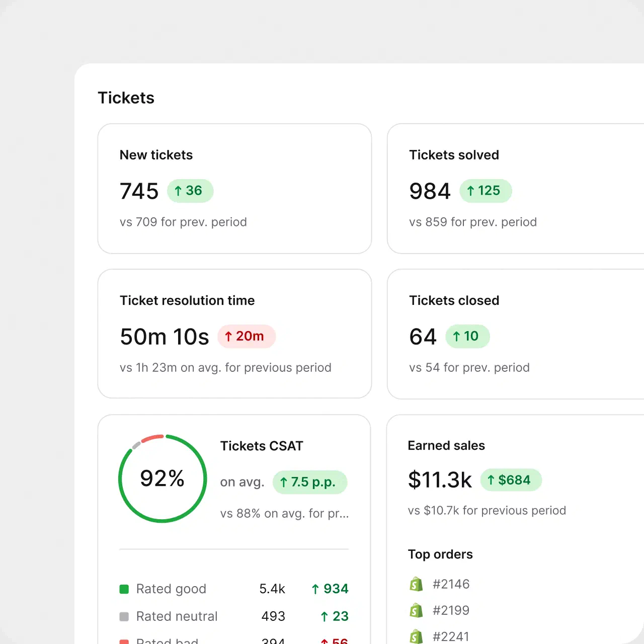Click 'vs 88% on avg.' truncated text
644x644 pixels.
pos(285,513)
